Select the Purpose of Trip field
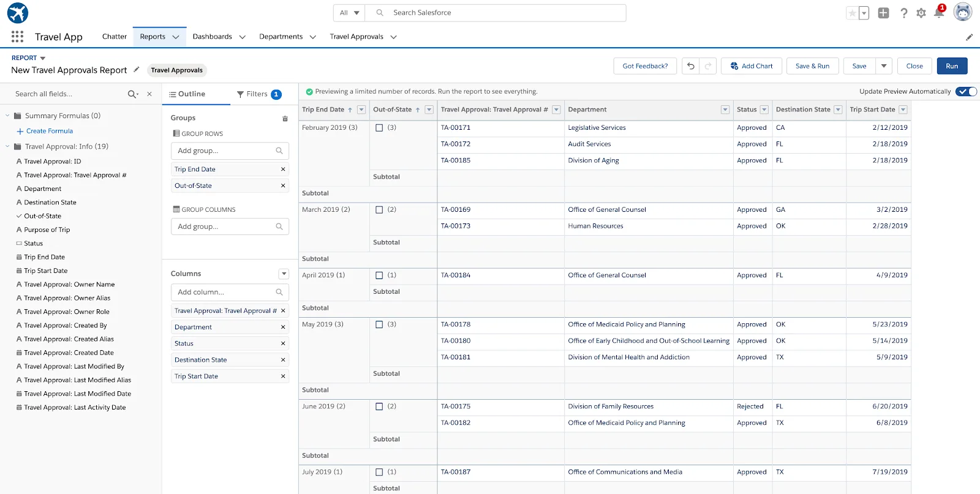The image size is (980, 494). click(x=47, y=230)
